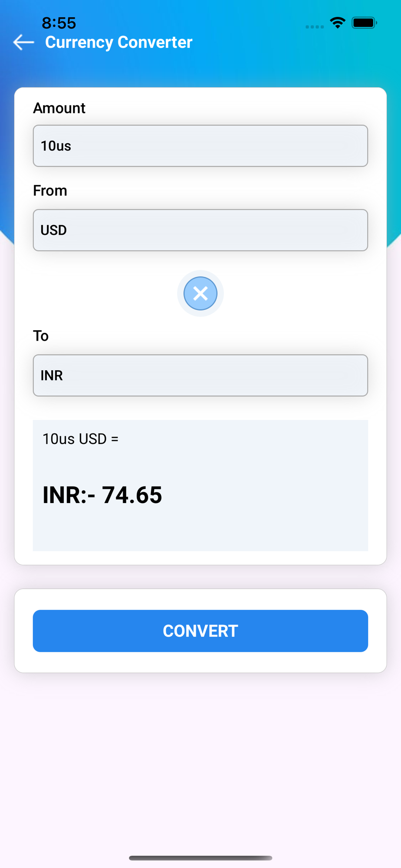Tap the Wi-Fi status icon
Viewport: 401px width, 868px height.
pos(338,23)
